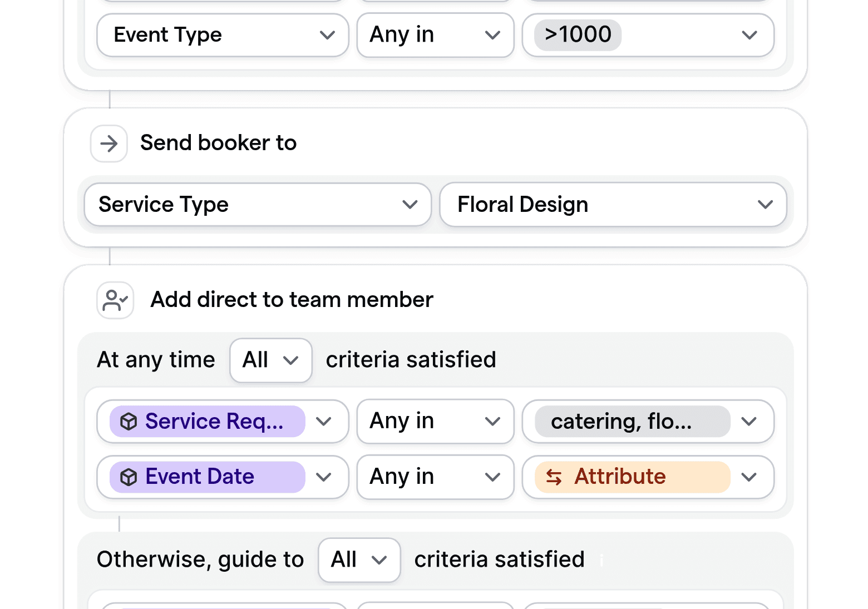868x609 pixels.
Task: Click the cube icon on Event Date field
Action: (129, 477)
